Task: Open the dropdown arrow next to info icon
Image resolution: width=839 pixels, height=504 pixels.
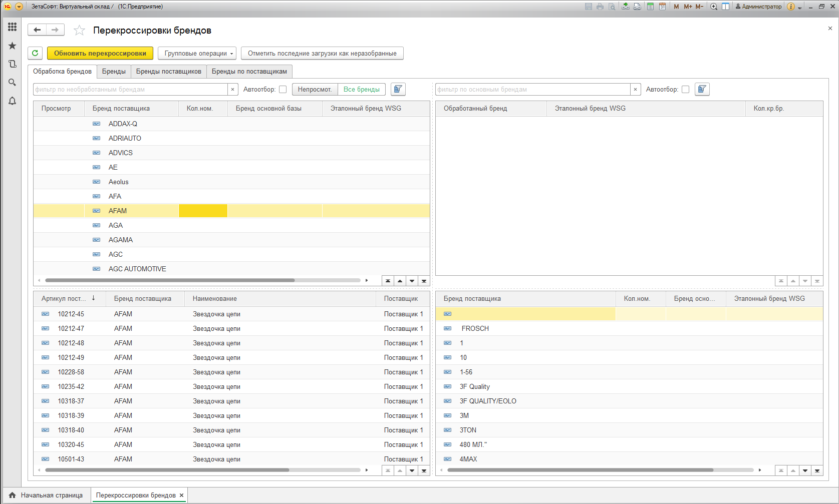Action: (800, 7)
